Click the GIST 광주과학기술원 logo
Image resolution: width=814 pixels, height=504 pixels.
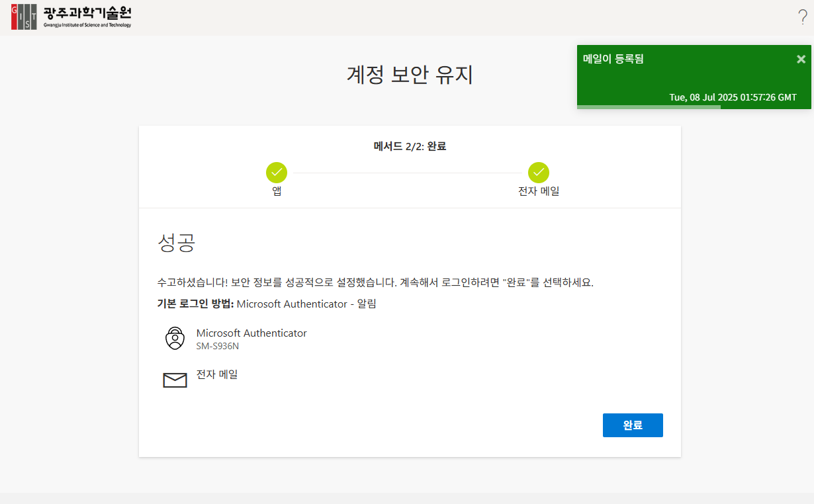click(x=71, y=17)
